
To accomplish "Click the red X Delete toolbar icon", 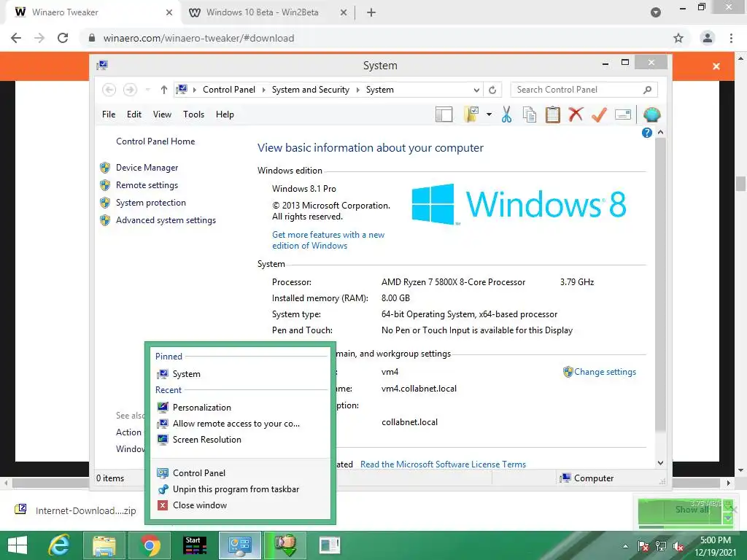I will point(576,114).
